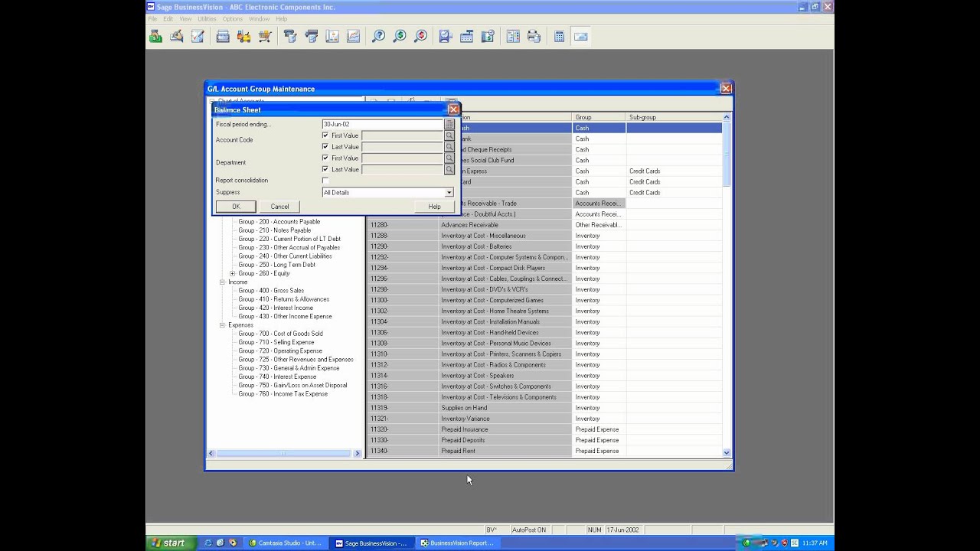The image size is (980, 551).
Task: Click the chart document toolbar icon
Action: (332, 36)
